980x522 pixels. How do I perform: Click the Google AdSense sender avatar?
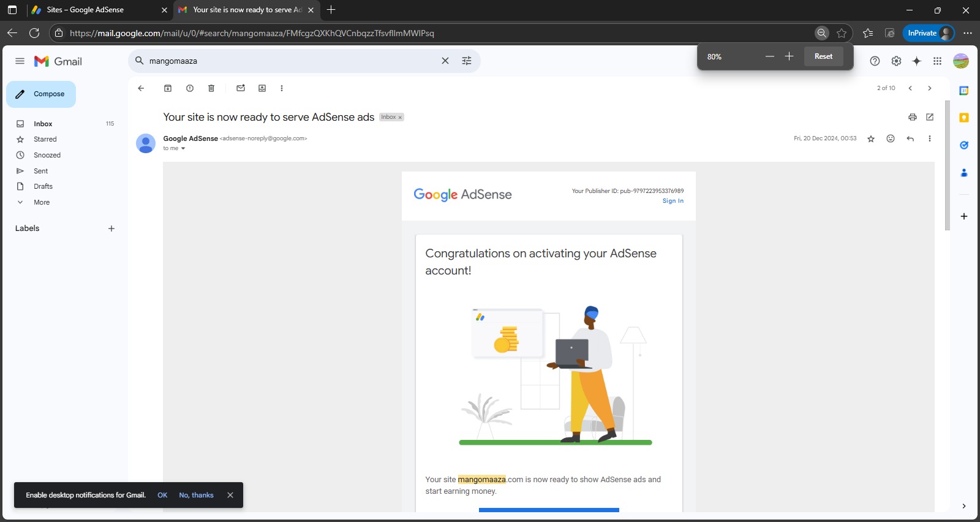(x=146, y=143)
